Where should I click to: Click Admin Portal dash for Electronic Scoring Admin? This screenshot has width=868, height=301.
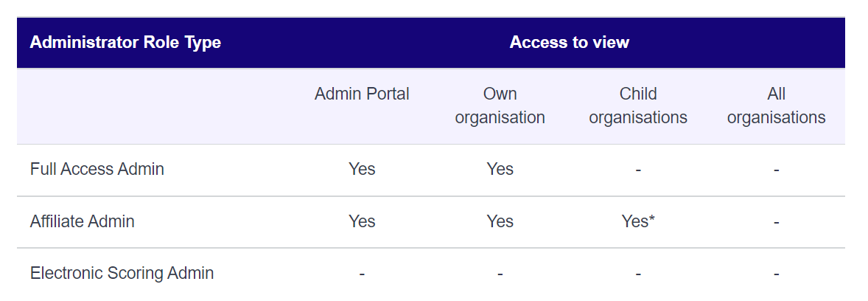point(362,274)
